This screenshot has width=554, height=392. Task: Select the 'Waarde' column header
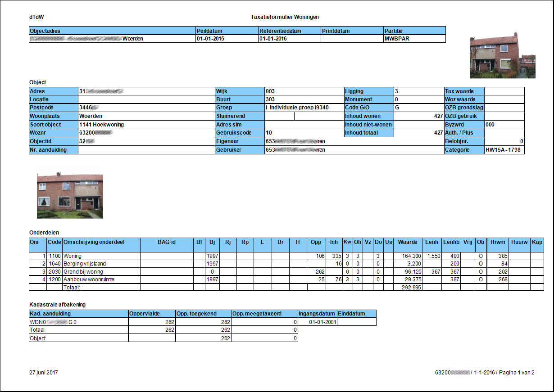(408, 245)
